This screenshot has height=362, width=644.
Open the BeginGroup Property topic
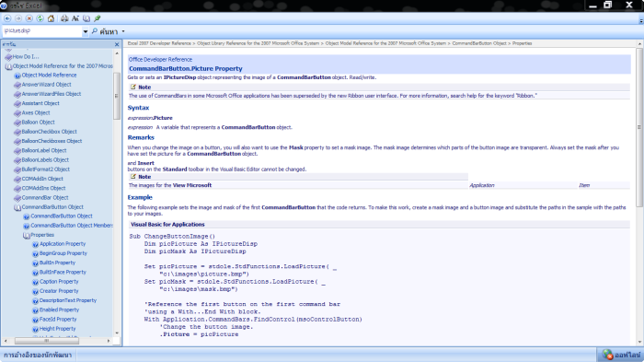[63, 254]
